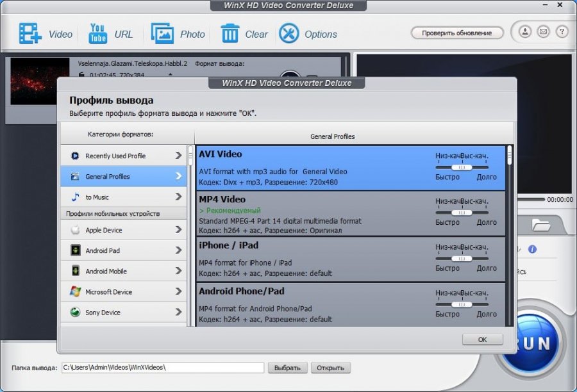Select the General Profiles category
The width and height of the screenshot is (577, 392).
coord(124,176)
